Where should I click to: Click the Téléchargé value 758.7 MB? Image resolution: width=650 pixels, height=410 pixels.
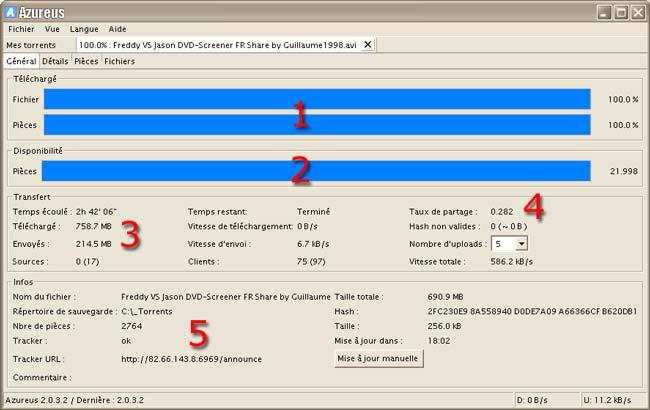(x=93, y=226)
